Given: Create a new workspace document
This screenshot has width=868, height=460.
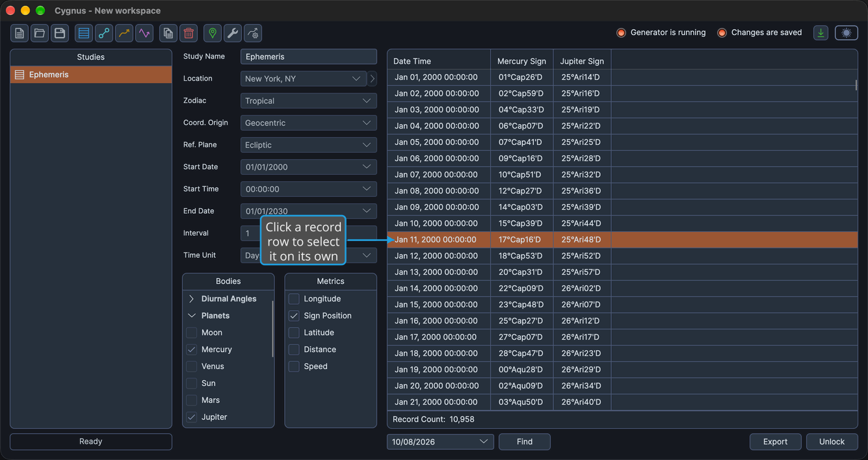Looking at the screenshot, I should [20, 33].
